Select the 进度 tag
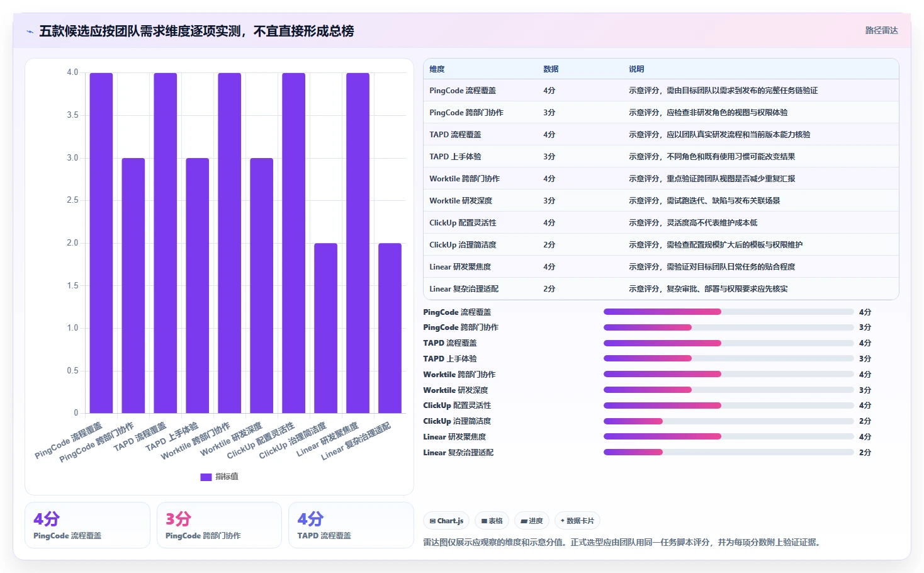The image size is (924, 573). (532, 521)
